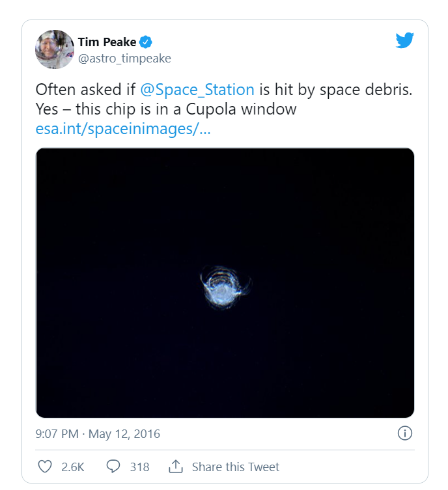The image size is (448, 490).
Task: Click the blue verified badge
Action: click(x=147, y=42)
